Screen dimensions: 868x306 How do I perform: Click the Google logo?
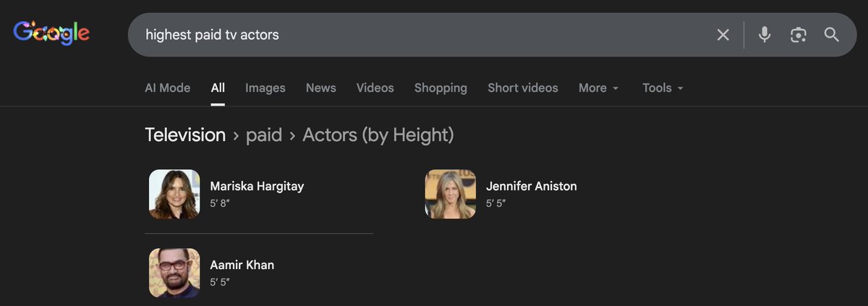[51, 33]
